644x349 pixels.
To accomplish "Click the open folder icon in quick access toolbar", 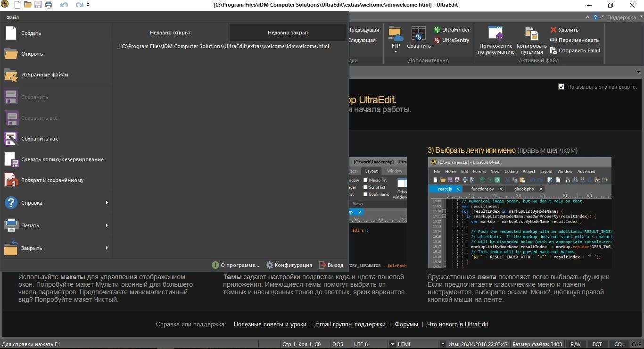I will point(28,5).
